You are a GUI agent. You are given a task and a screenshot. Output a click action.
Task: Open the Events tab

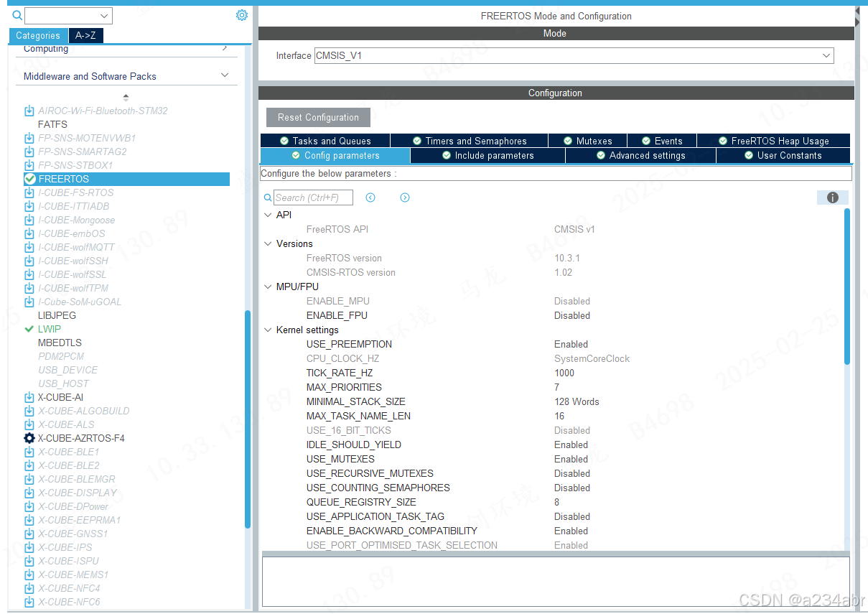(662, 141)
